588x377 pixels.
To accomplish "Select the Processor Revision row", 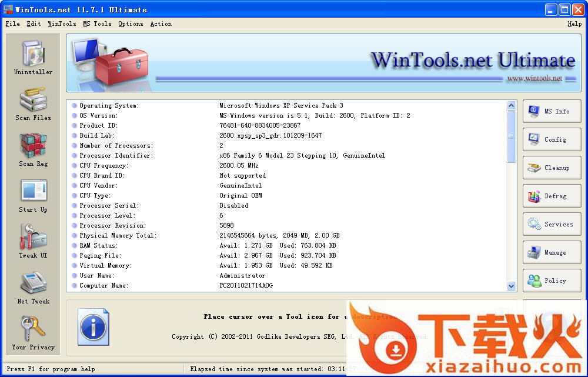I will point(286,225).
